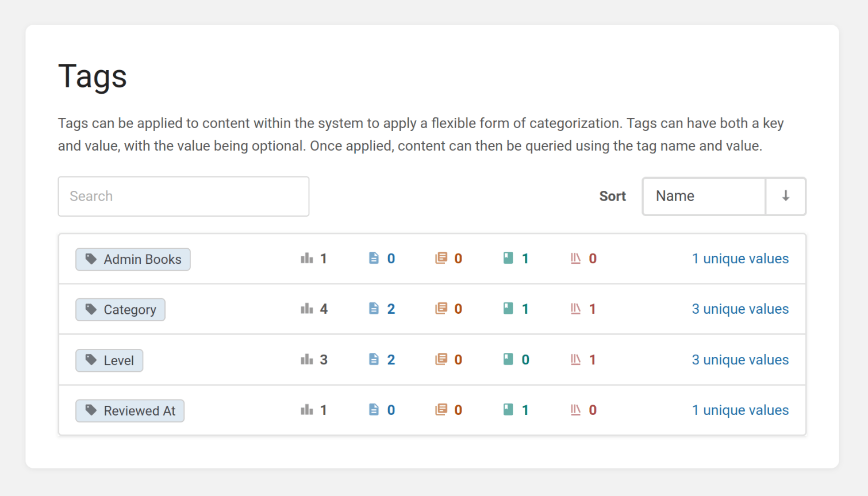The width and height of the screenshot is (868, 496).
Task: Focus the tag Search field
Action: pos(183,197)
